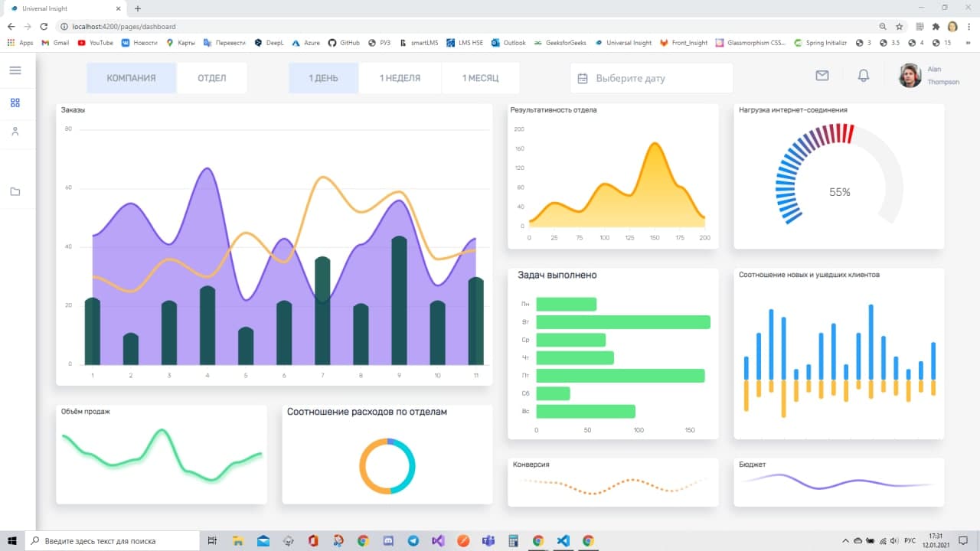This screenshot has width=980, height=551.
Task: Click the expenses donut chart
Action: pyautogui.click(x=387, y=466)
